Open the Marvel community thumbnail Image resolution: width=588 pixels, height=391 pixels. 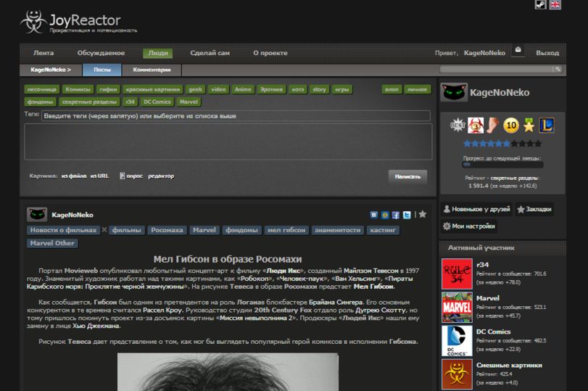457,308
